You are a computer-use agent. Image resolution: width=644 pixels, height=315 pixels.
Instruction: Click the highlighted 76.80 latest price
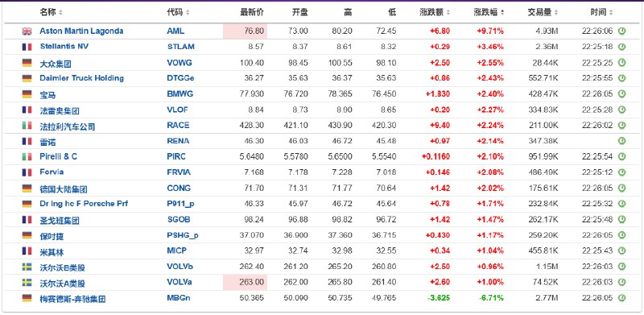coord(246,31)
